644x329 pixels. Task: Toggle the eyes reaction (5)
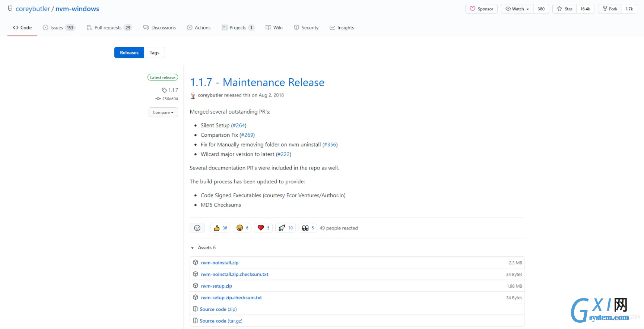[308, 228]
